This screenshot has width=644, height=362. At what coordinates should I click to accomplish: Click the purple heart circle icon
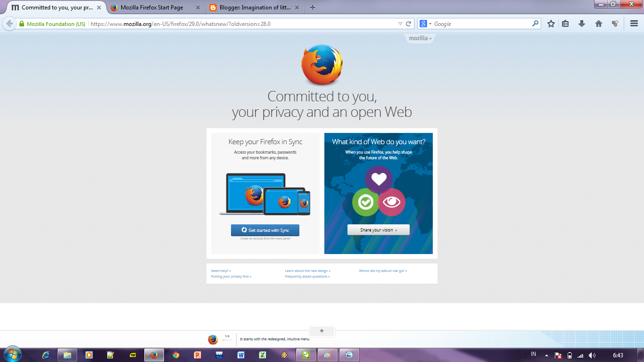tap(379, 179)
